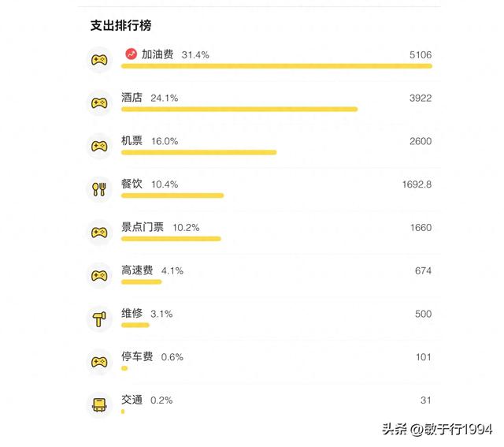
Task: Click the 1692.8 dining amount
Action: click(x=417, y=184)
